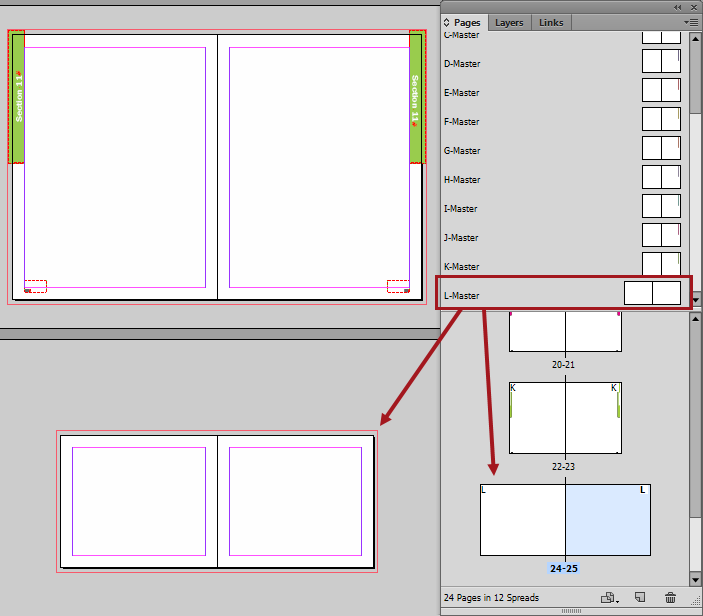
Task: Click the G-Master spread thumbnail
Action: 661,148
